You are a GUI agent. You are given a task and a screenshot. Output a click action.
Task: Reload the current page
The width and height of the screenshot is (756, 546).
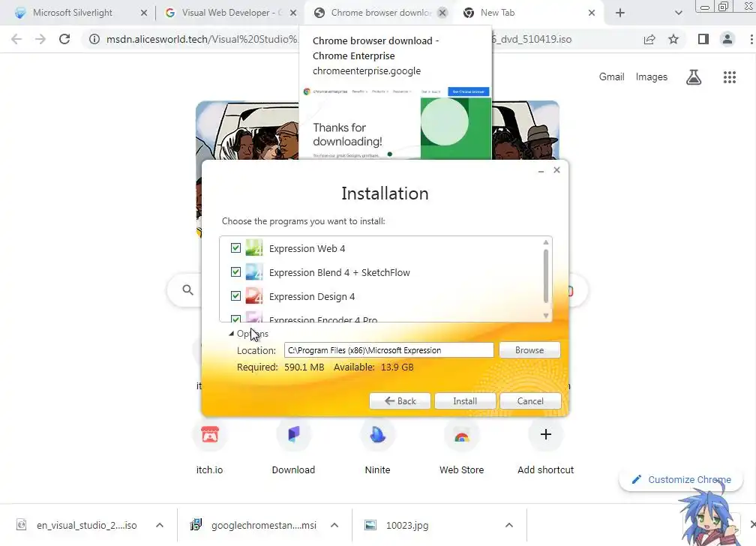point(64,39)
